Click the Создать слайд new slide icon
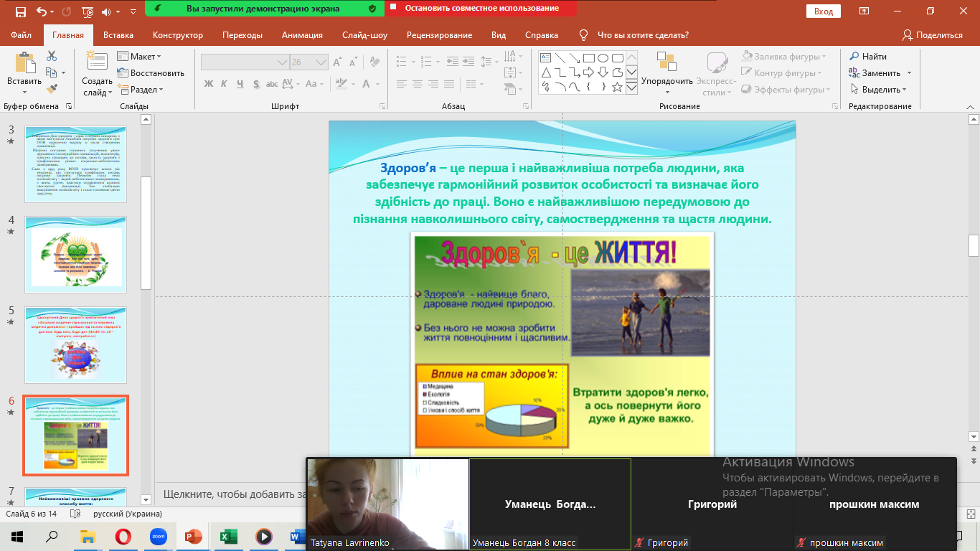The height and width of the screenshot is (551, 980). tap(96, 62)
